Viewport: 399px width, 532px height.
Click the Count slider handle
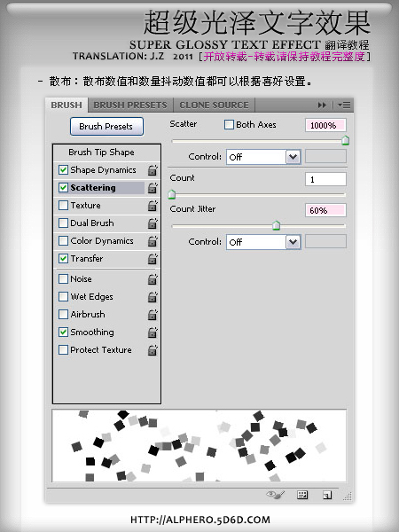point(172,194)
